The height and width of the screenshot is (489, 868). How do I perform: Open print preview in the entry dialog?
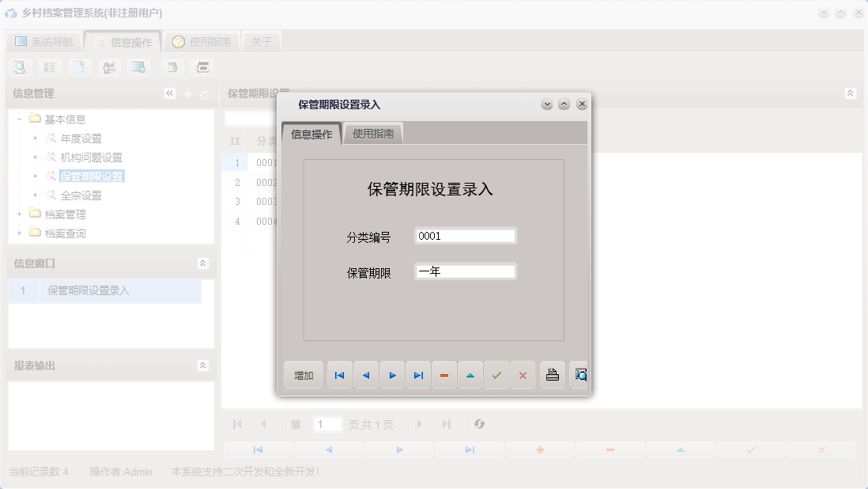point(579,374)
